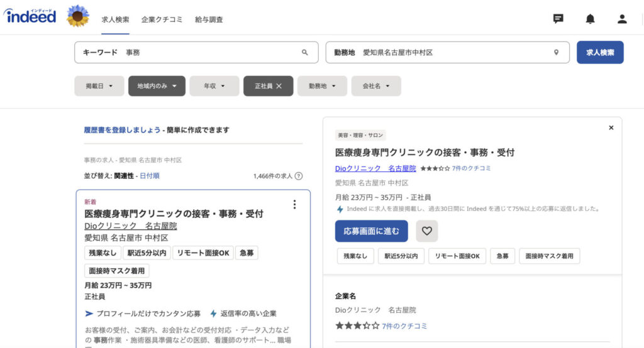Click the 月給 23万円 ~ 35万円 text in job card
The height and width of the screenshot is (348, 644).
[x=118, y=285]
